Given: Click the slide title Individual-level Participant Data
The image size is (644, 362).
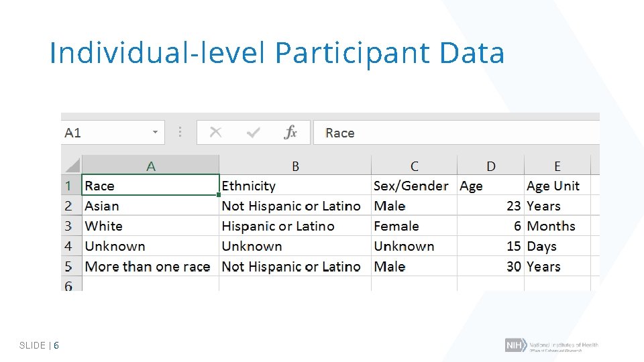Looking at the screenshot, I should tap(277, 54).
